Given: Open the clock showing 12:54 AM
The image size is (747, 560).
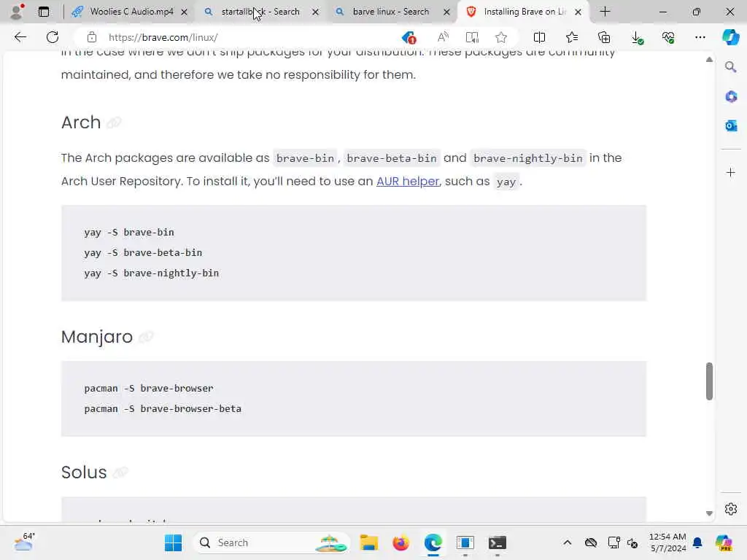Looking at the screenshot, I should (667, 542).
